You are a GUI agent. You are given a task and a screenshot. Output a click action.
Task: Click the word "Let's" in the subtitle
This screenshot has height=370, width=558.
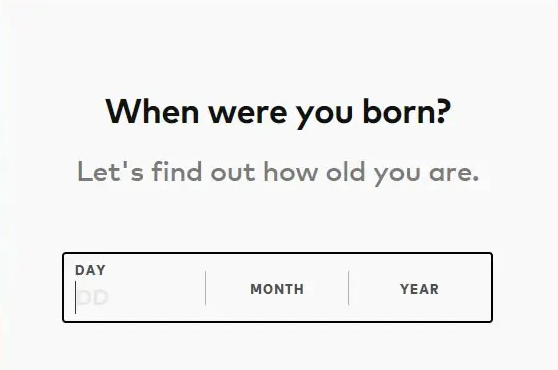(111, 171)
